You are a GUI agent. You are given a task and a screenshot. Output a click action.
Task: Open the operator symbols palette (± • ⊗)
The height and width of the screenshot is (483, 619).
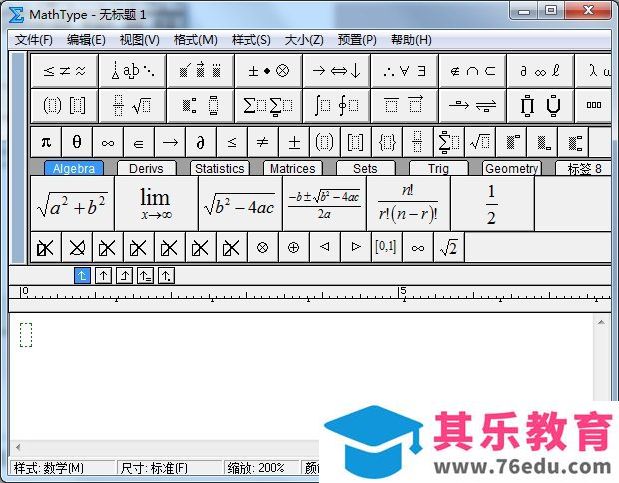tap(268, 71)
